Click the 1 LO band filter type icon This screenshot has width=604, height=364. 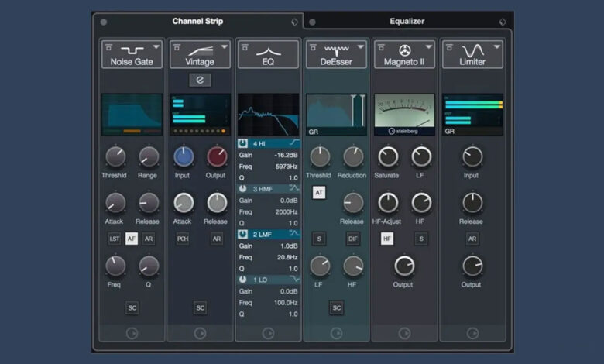tap(294, 280)
